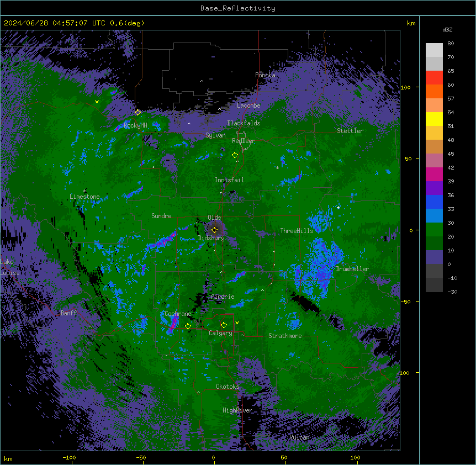
Task: Click the Didsbury city label
Action: (211, 238)
